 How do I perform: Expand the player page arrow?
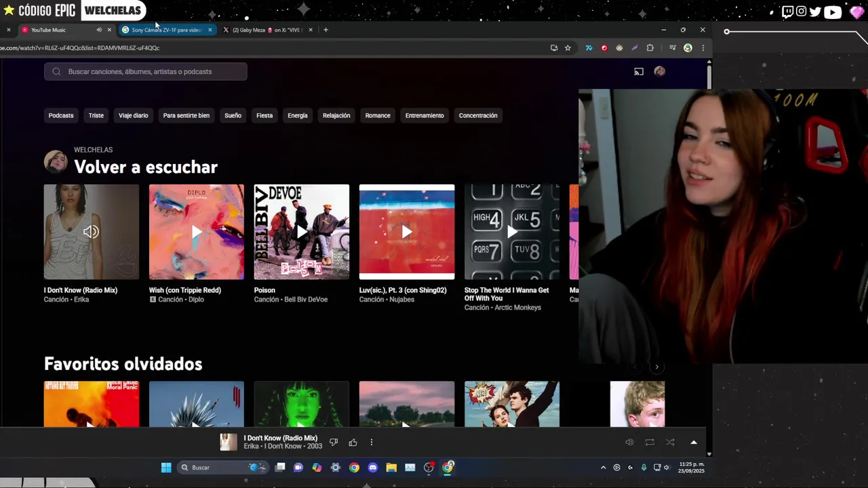(x=694, y=443)
